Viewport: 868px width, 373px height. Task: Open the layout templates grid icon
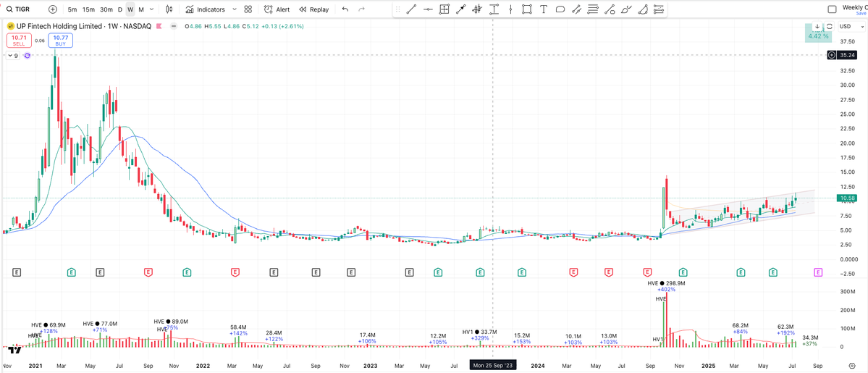click(248, 9)
